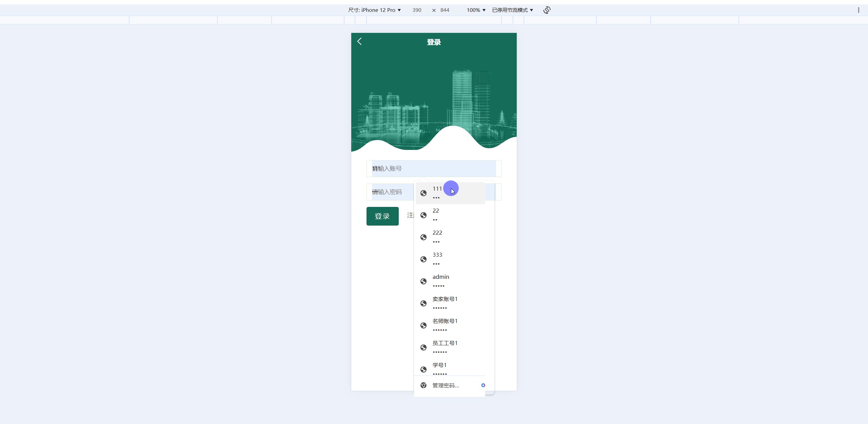Image resolution: width=868 pixels, height=424 pixels.
Task: Click globe icon beside admin entry
Action: coord(423,281)
